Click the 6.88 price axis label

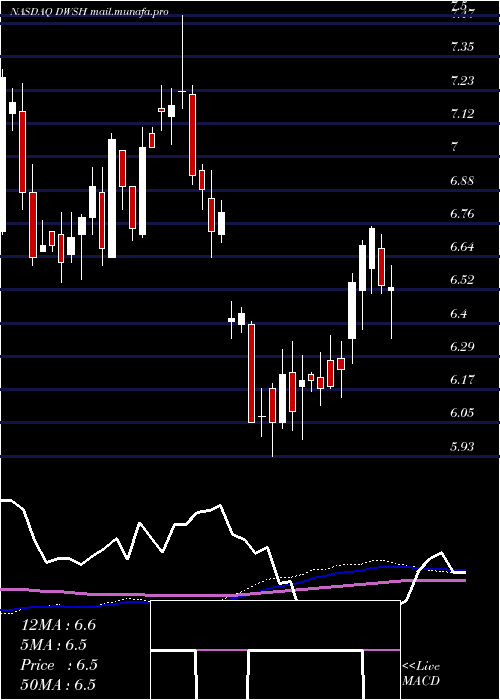point(462,180)
